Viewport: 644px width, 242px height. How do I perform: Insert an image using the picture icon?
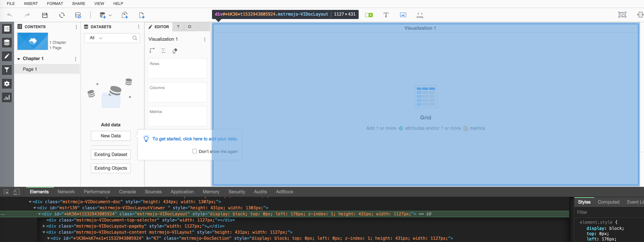tap(403, 15)
